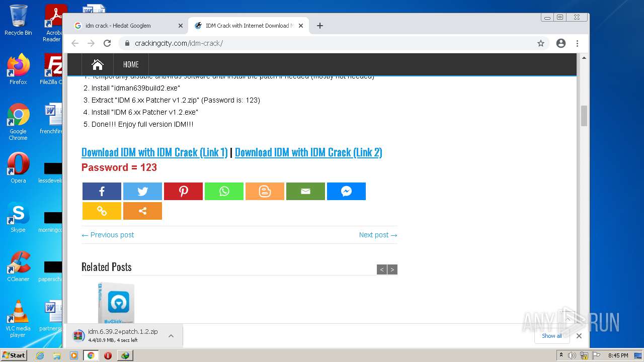Dismiss the downloads bar
This screenshot has height=362, width=644.
pos(579,336)
